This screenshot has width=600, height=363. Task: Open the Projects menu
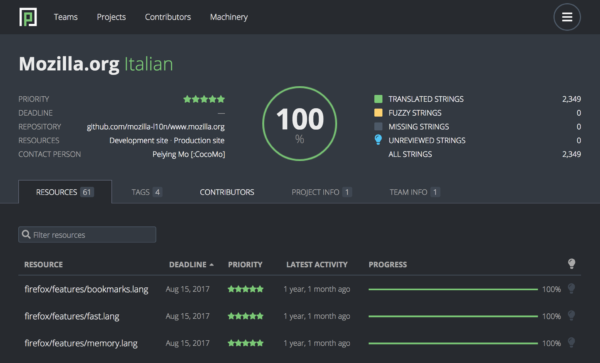(111, 17)
